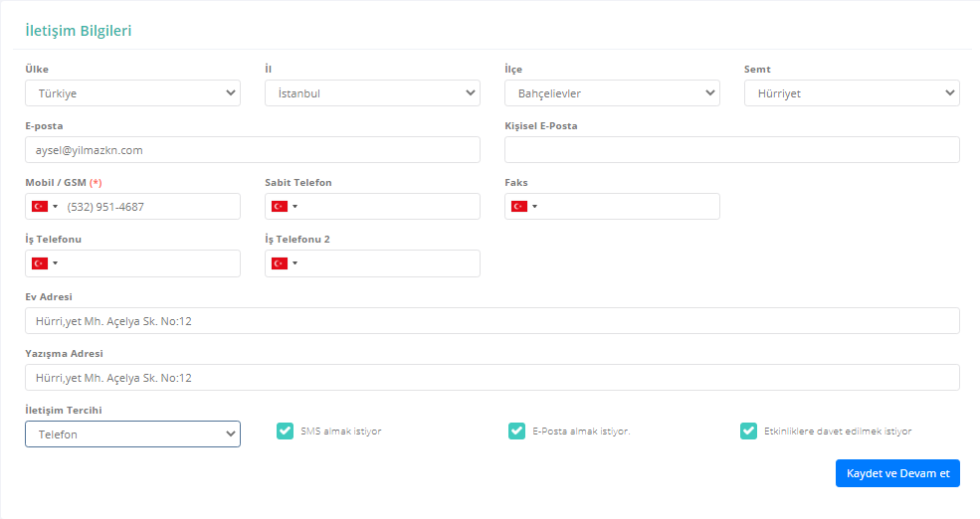
Task: Click the Turkish flag in İş Telefonu 2 field
Action: 280,263
